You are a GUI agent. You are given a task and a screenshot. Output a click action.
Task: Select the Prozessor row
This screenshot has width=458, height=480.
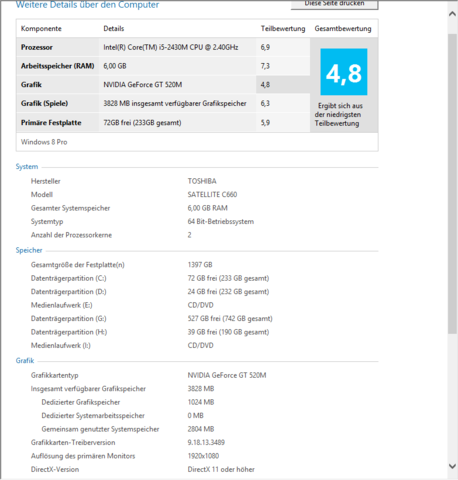(163, 47)
